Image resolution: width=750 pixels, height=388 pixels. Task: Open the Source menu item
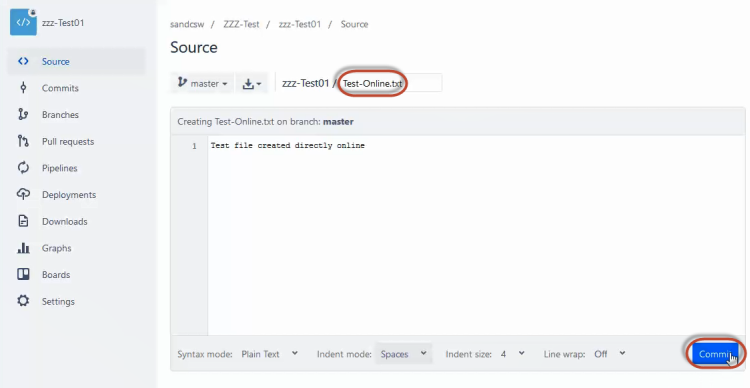click(x=55, y=62)
